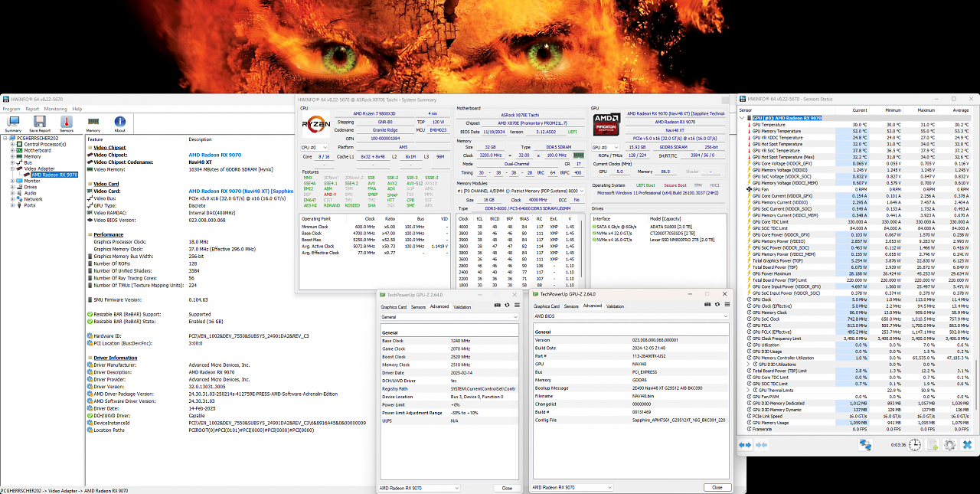Open Summary from HWiNFO toolbar

(13, 124)
